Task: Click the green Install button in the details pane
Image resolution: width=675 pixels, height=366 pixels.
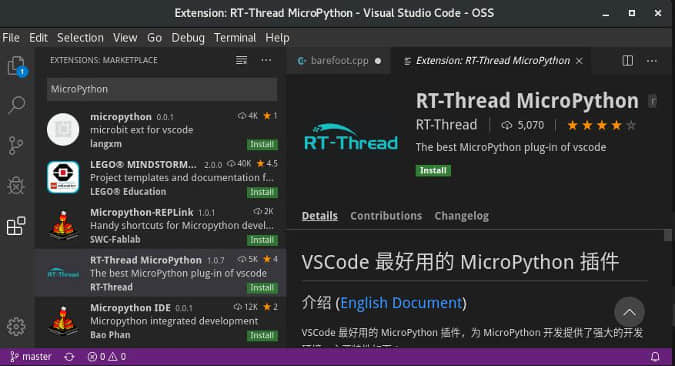Action: click(x=433, y=171)
